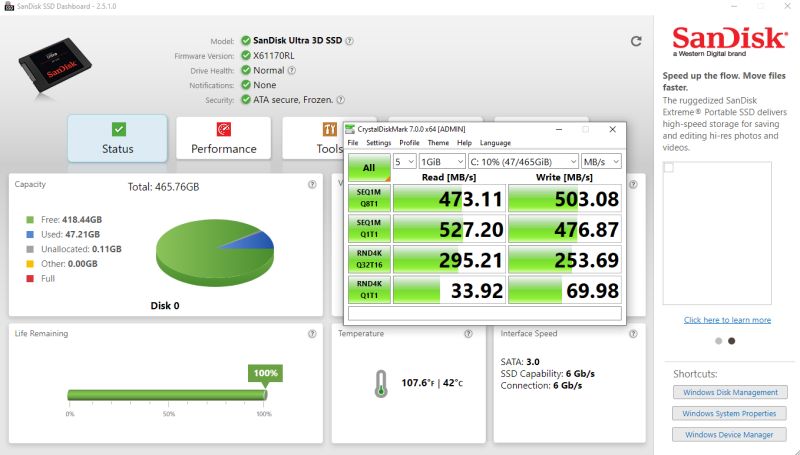Screen dimensions: 800x455
Task: Switch to the Tools tab
Action: [312, 138]
